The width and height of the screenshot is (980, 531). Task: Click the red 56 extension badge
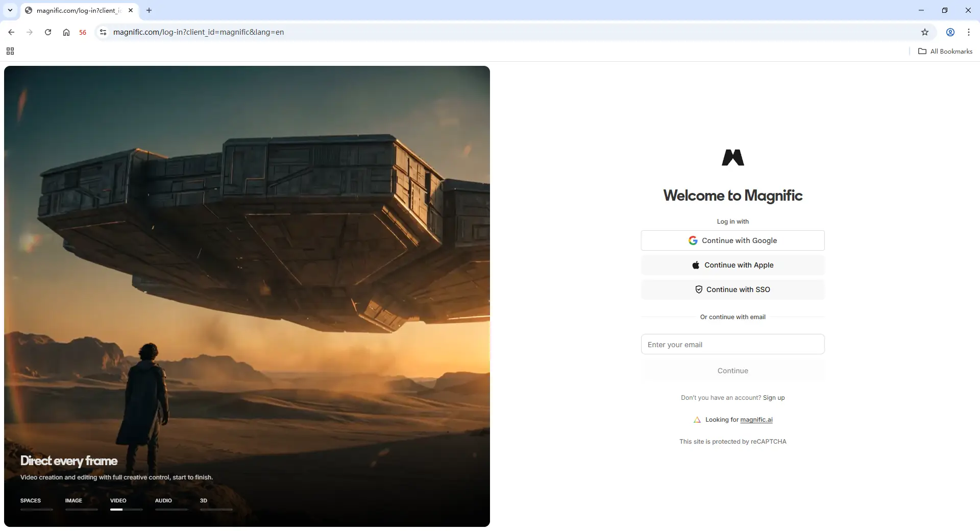[x=83, y=32]
